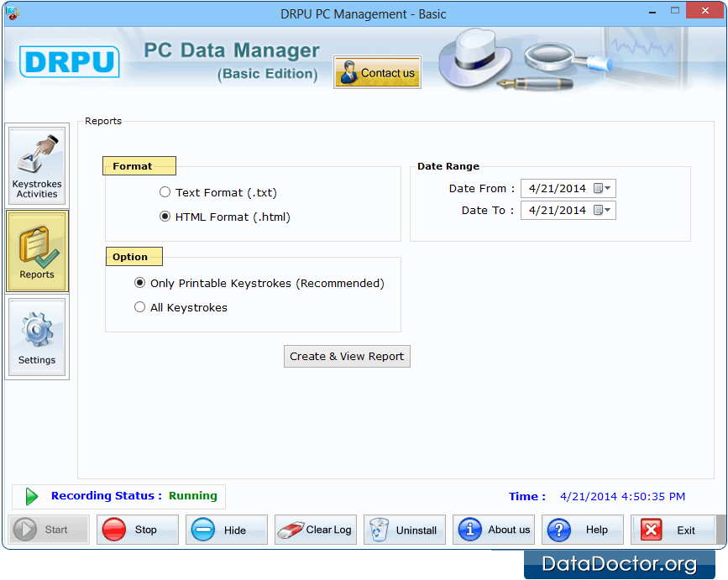Click the Uninstall trash bin button
Screen dimensions: 728x580
click(x=404, y=530)
